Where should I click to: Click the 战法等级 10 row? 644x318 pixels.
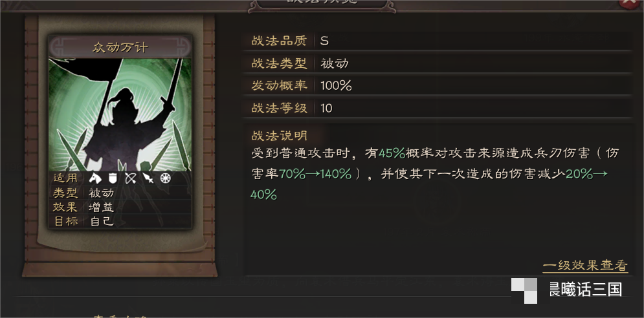point(438,108)
